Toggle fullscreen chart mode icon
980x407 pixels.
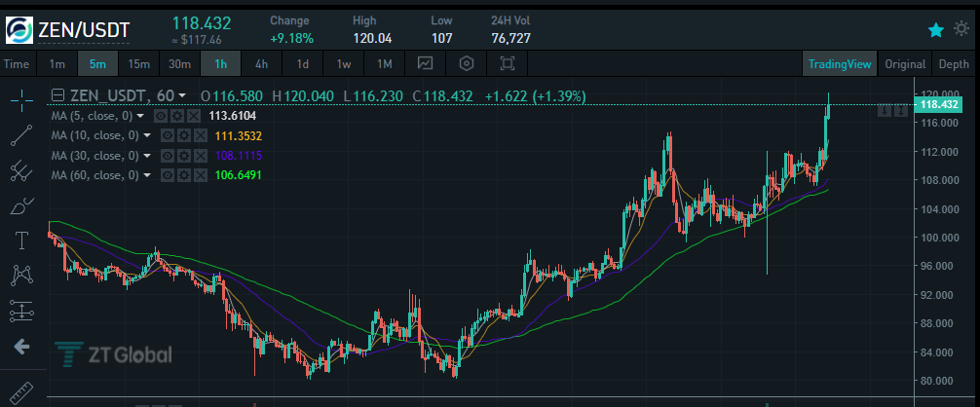pyautogui.click(x=508, y=63)
